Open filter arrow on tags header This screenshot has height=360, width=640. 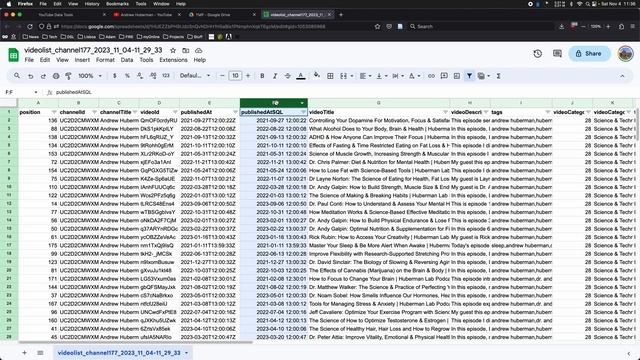tap(547, 112)
